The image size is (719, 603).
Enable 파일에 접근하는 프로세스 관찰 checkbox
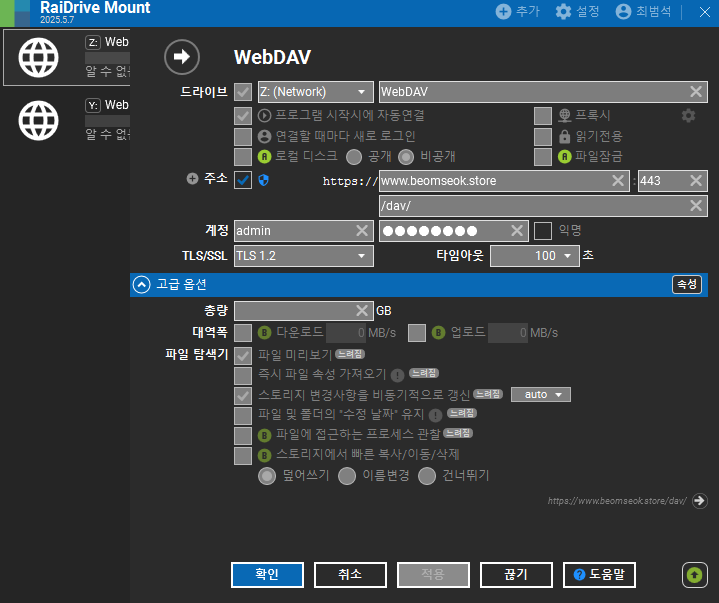[x=243, y=436]
